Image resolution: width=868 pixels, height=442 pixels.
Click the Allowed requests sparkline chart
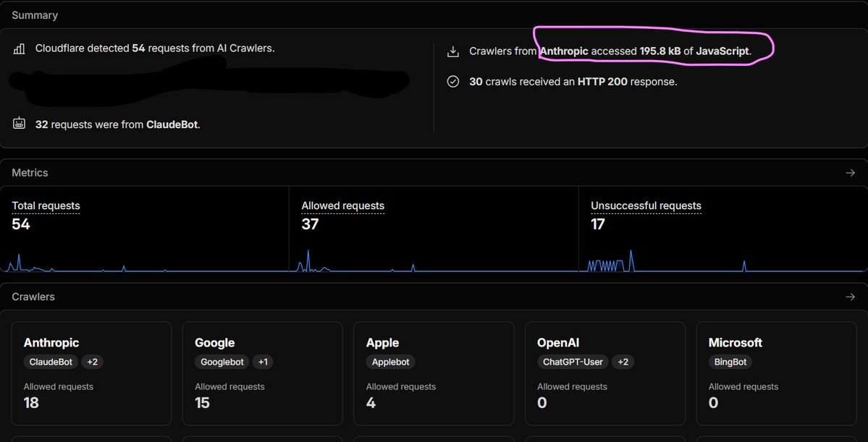click(x=434, y=260)
